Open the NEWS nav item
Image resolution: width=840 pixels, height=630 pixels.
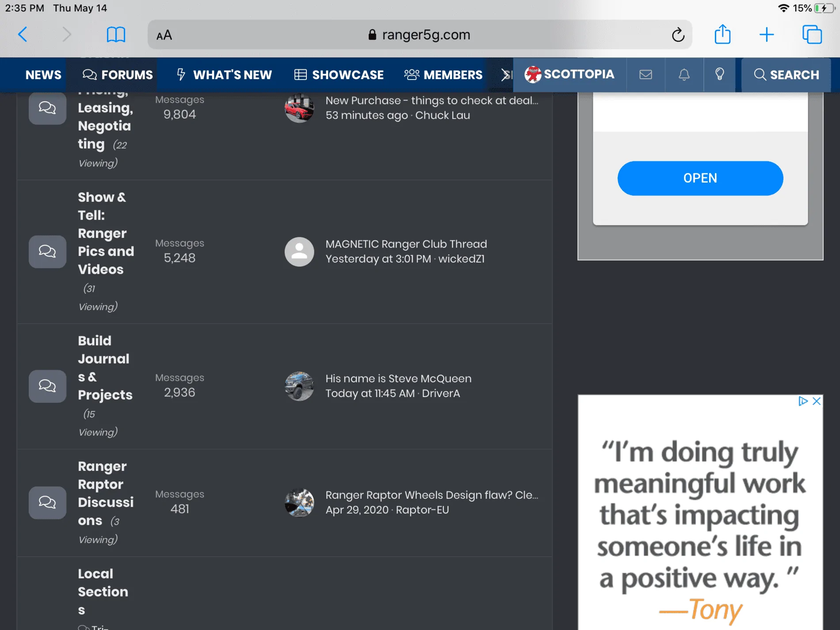tap(43, 75)
